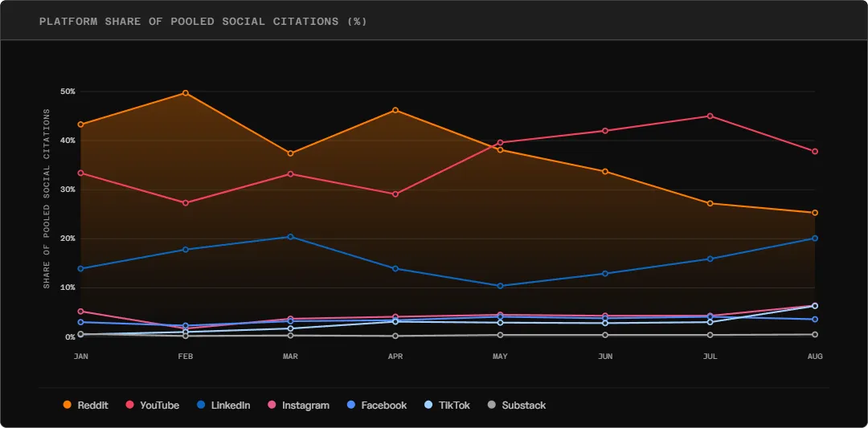The width and height of the screenshot is (868, 428).
Task: Select the YouTube data point for May
Action: [500, 143]
